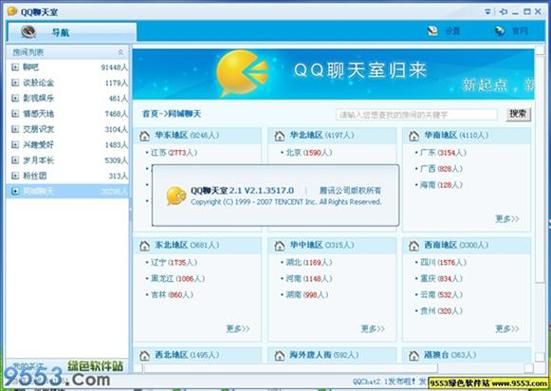The height and width of the screenshot is (391, 551).
Task: Select the 导航 navigation tab
Action: click(x=72, y=32)
